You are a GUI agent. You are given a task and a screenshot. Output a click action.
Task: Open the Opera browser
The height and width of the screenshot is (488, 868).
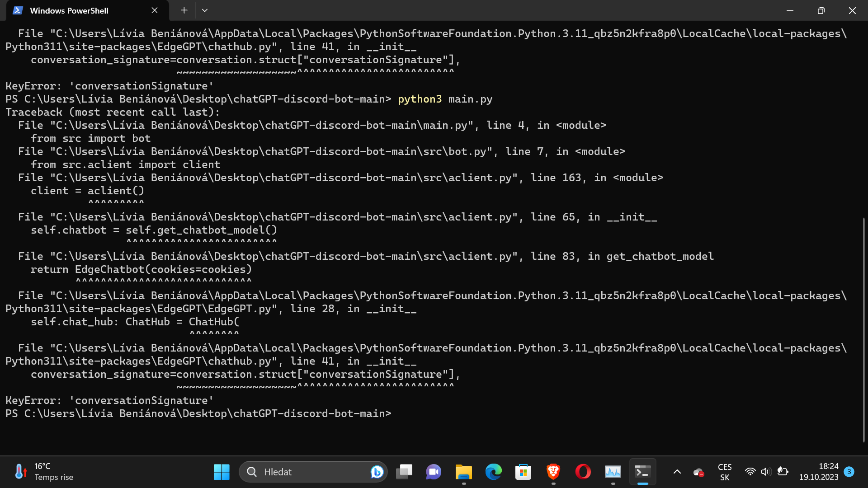(583, 472)
